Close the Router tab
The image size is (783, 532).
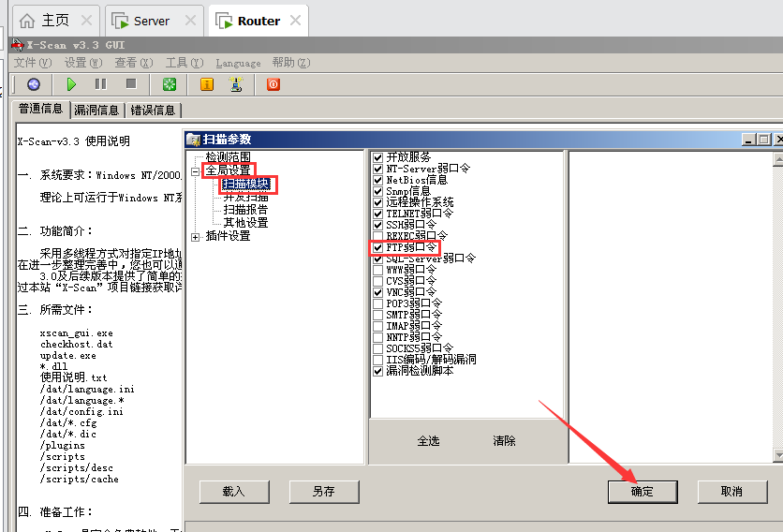click(x=296, y=21)
